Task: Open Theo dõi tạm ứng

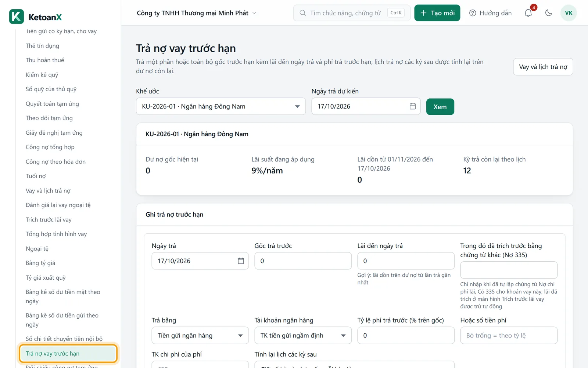Action: click(x=49, y=118)
